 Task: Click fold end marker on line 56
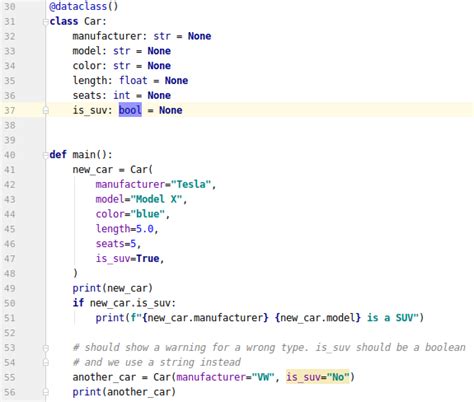(x=46, y=392)
